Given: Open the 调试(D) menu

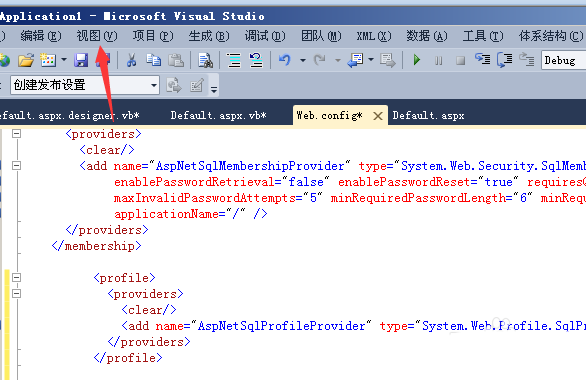Looking at the screenshot, I should [265, 36].
